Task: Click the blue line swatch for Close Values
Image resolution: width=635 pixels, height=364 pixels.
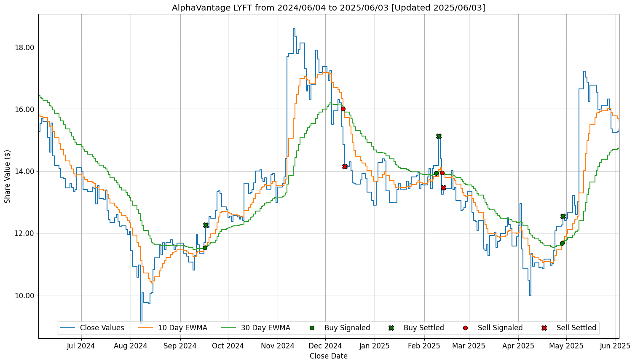Action: tap(68, 328)
